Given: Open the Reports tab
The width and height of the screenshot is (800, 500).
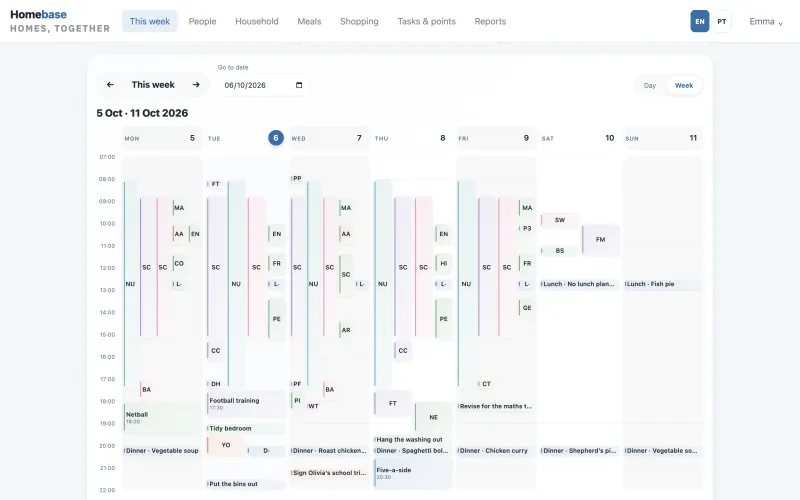Looking at the screenshot, I should tap(490, 21).
